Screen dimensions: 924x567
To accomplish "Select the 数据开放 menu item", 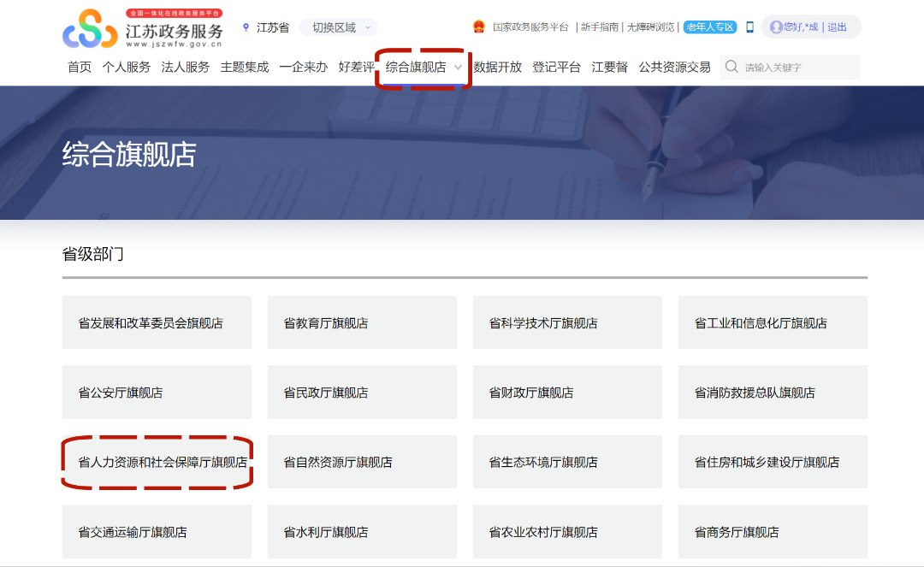I will click(x=496, y=66).
